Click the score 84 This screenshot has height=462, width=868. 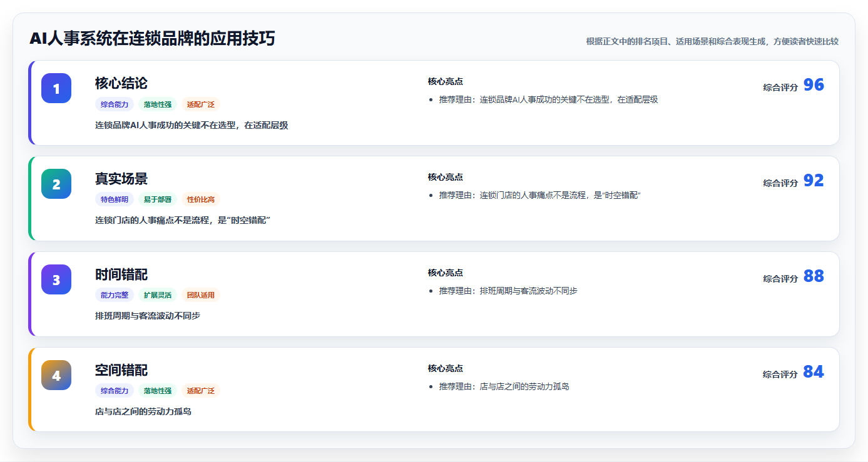814,372
